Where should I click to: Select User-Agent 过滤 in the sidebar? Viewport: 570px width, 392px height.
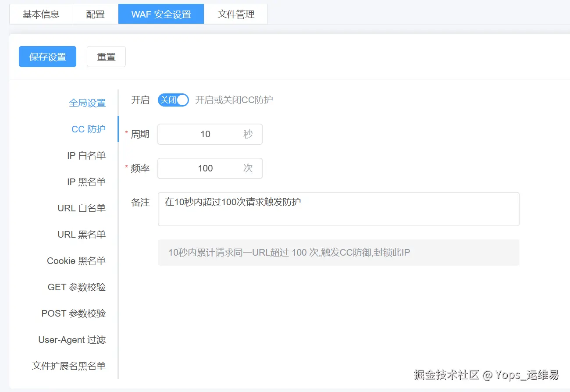pos(72,339)
